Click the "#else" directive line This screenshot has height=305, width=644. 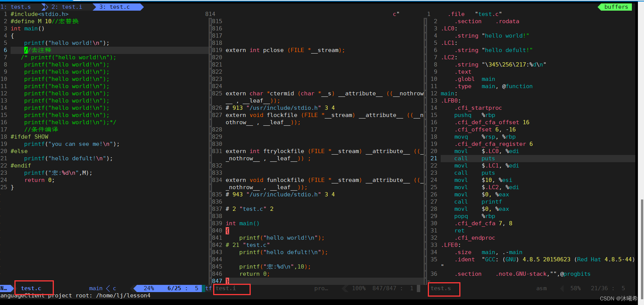tap(19, 151)
